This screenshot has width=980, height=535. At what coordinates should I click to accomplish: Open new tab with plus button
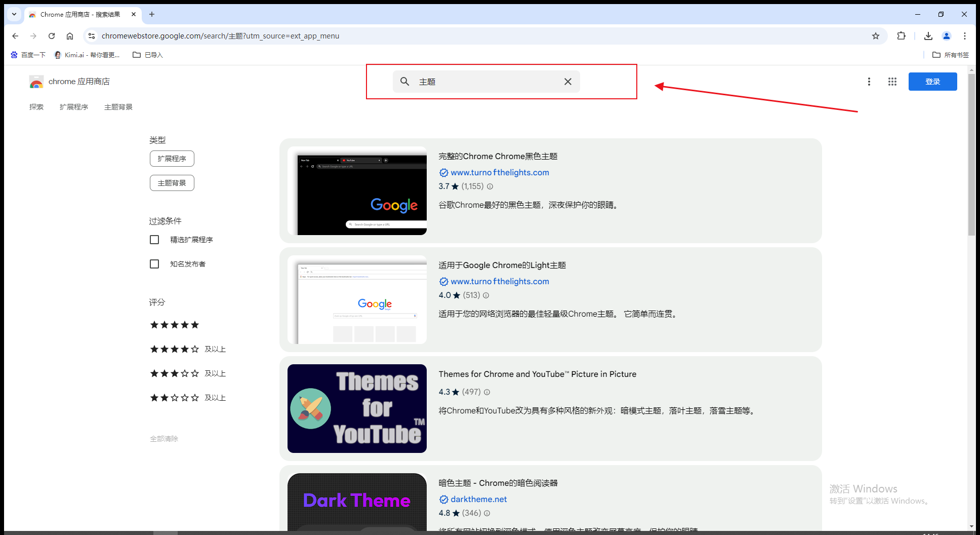click(x=152, y=14)
